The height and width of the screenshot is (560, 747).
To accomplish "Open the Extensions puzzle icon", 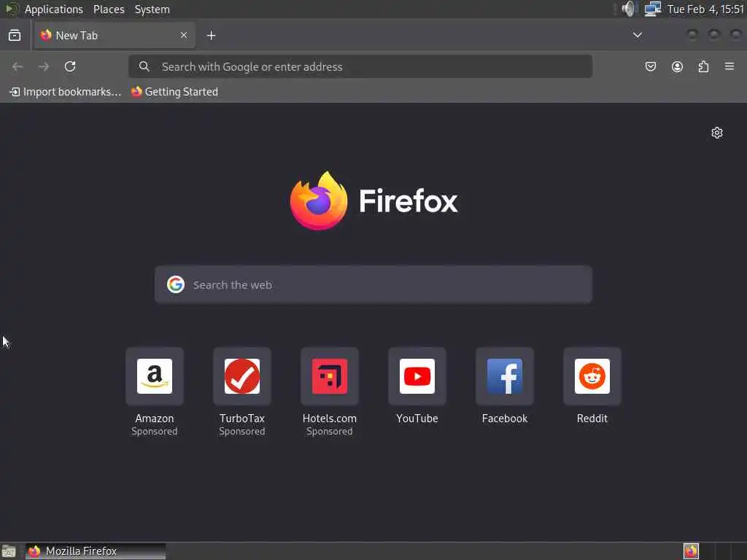I will coord(703,66).
